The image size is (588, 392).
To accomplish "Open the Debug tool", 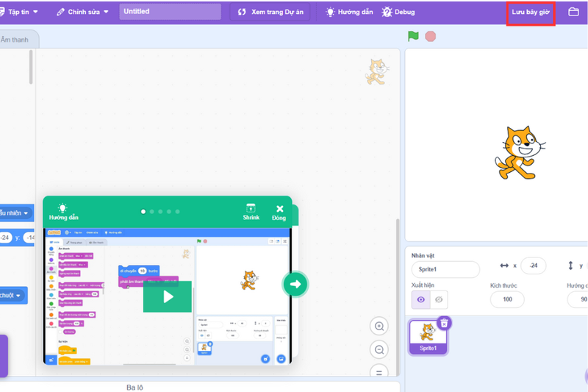I will [x=398, y=12].
